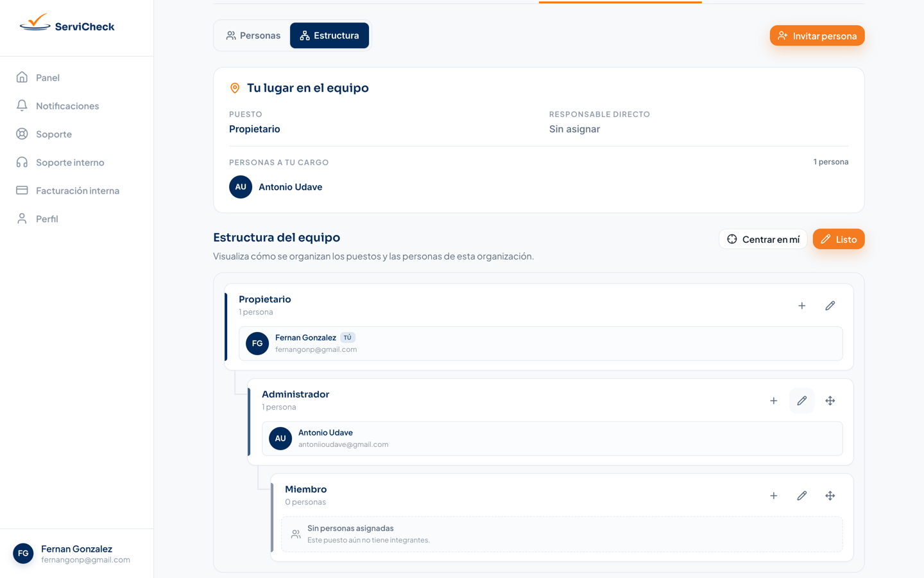Edit the Propietario role with pencil icon
924x578 pixels.
[830, 306]
